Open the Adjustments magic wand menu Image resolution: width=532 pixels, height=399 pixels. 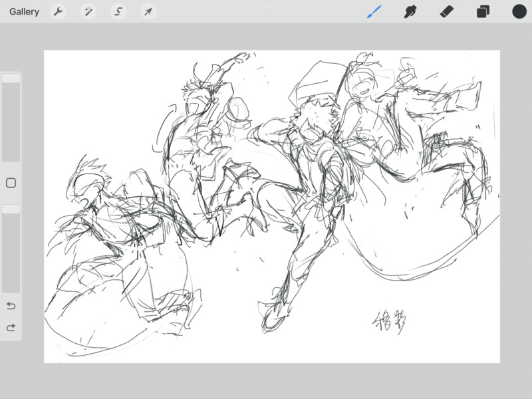click(88, 11)
